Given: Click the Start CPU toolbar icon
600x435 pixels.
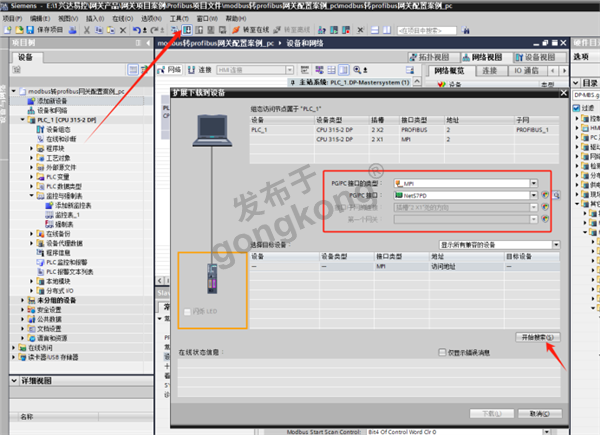Looking at the screenshot, I should 334,30.
